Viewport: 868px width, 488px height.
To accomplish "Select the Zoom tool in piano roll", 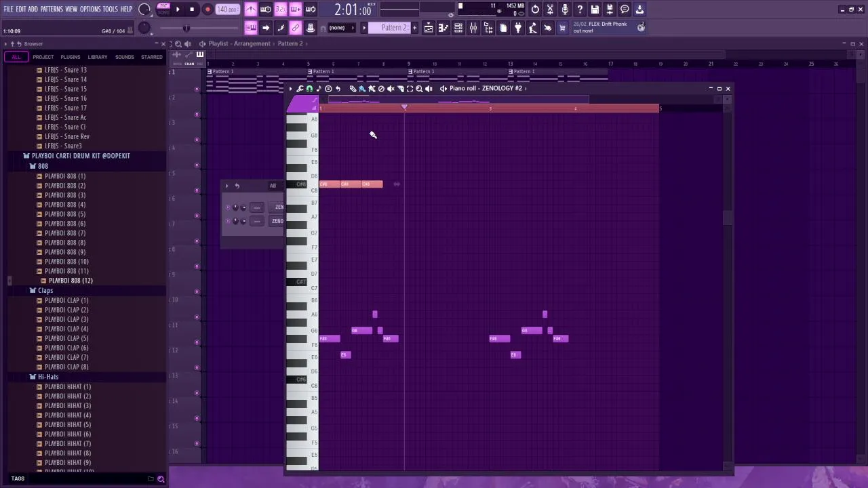I will (419, 89).
